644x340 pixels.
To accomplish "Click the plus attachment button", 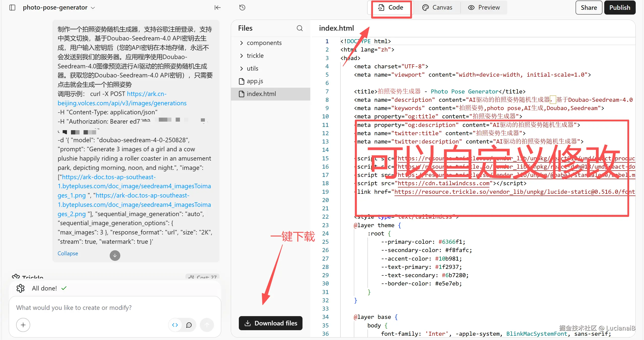I will [23, 325].
